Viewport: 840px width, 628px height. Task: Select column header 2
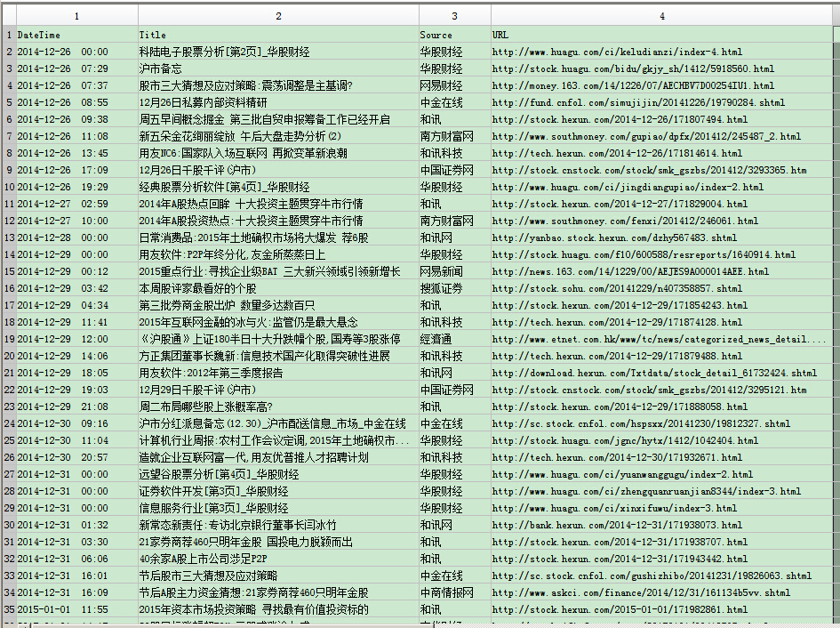(278, 15)
